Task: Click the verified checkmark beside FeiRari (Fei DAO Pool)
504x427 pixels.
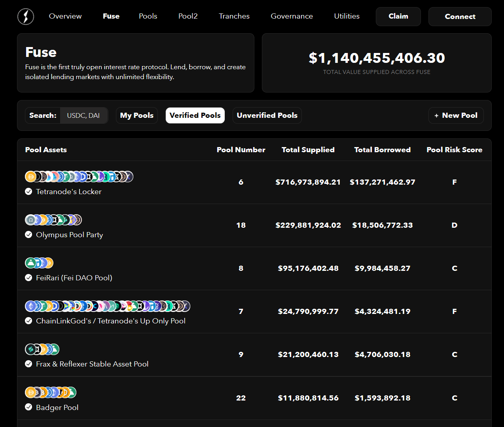Action: click(28, 278)
